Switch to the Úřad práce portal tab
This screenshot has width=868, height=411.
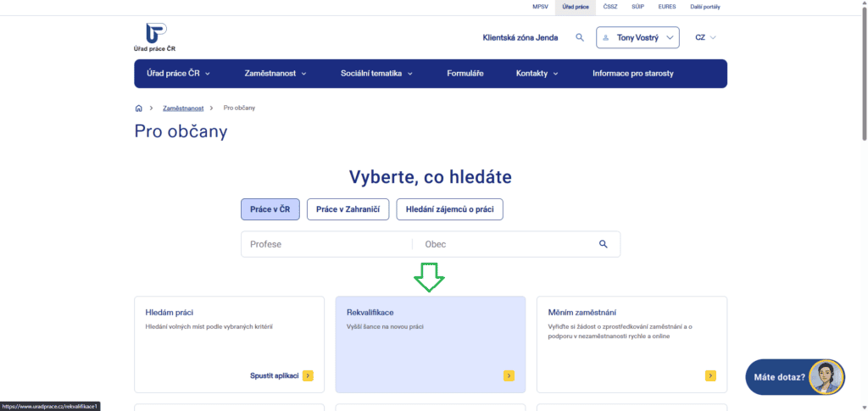tap(576, 7)
